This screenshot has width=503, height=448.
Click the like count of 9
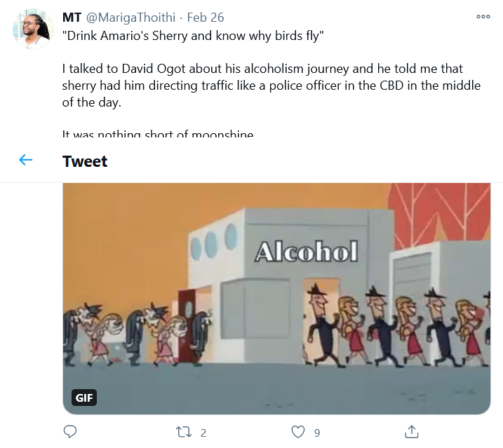click(317, 433)
